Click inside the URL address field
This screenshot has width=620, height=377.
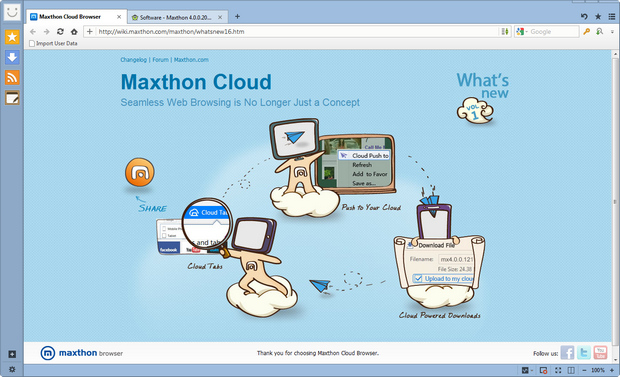[x=297, y=32]
